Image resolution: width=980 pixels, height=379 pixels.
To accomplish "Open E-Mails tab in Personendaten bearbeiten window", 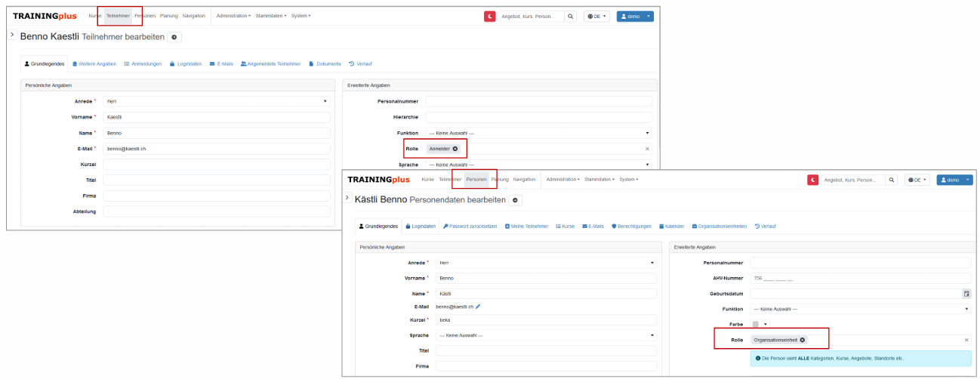I will click(593, 226).
